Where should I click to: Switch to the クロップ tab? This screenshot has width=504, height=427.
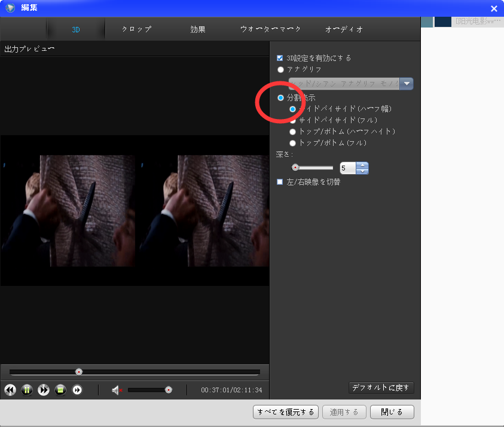pyautogui.click(x=136, y=29)
